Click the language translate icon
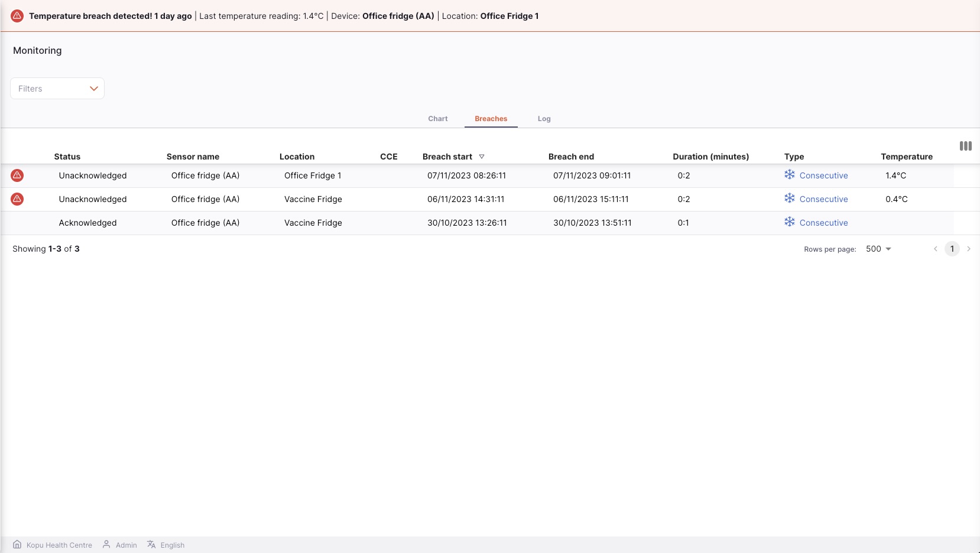 pos(151,544)
